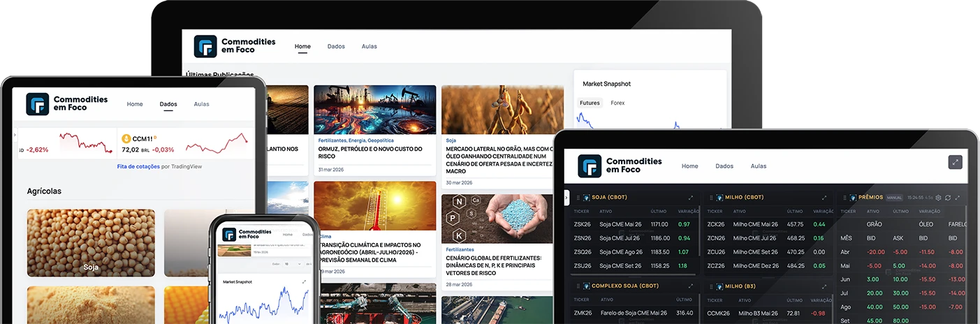Open the Soja card under Agrícolas
The image size is (980, 324).
click(x=91, y=243)
